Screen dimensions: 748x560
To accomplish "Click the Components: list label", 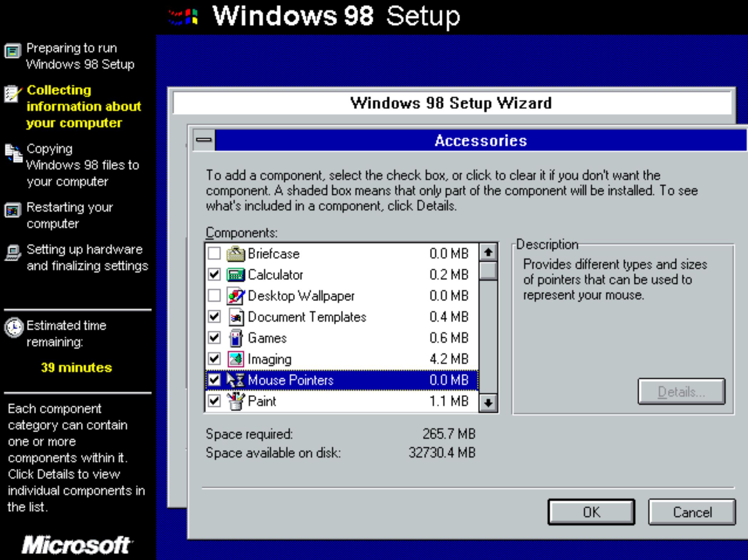I will tap(241, 233).
